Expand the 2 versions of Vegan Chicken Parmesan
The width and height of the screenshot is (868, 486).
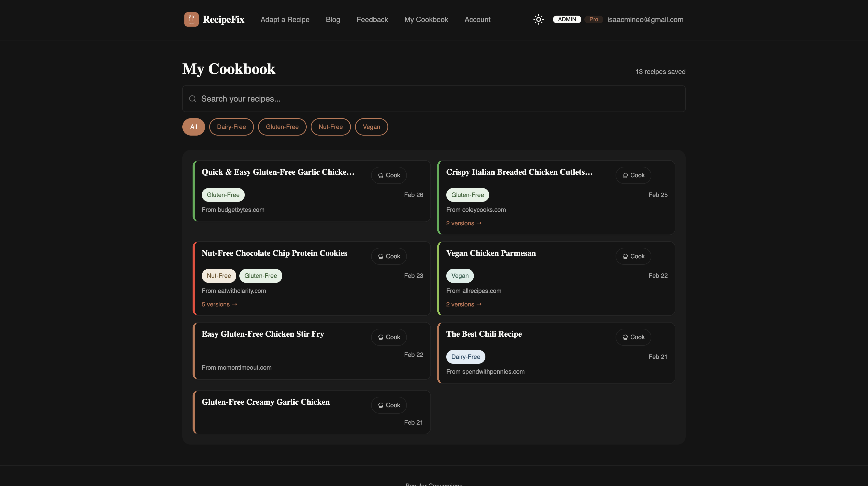click(x=464, y=304)
